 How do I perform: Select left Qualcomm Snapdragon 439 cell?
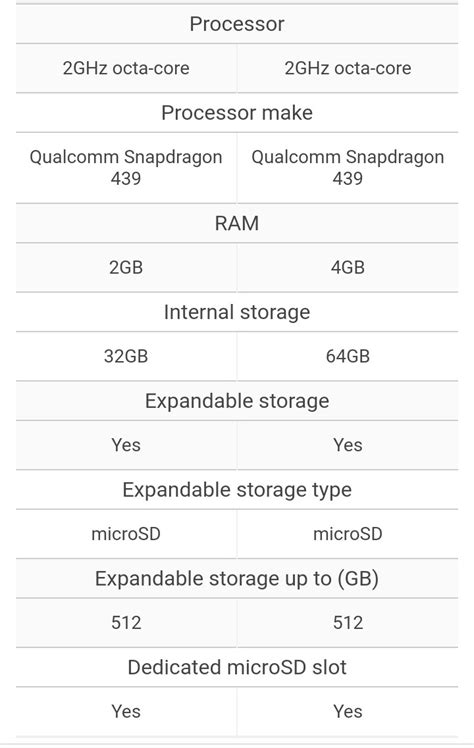[126, 167]
